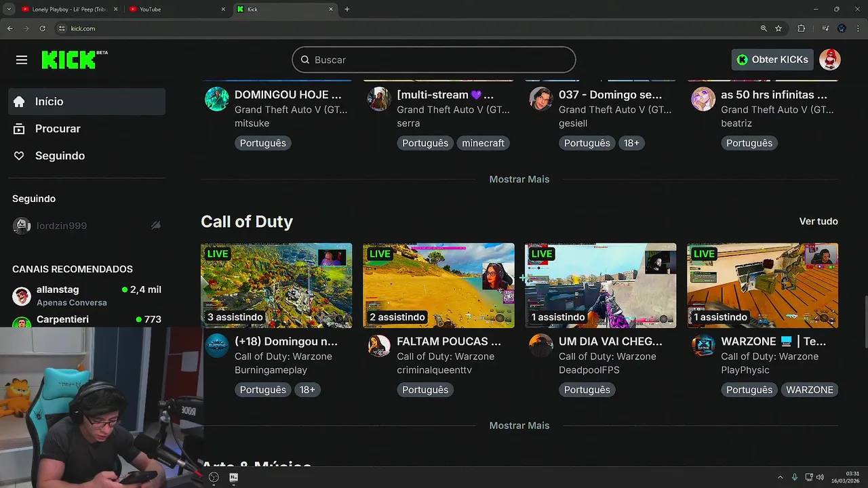868x488 pixels.
Task: Click the '037 - Domingo se...' stream title
Action: (x=610, y=95)
